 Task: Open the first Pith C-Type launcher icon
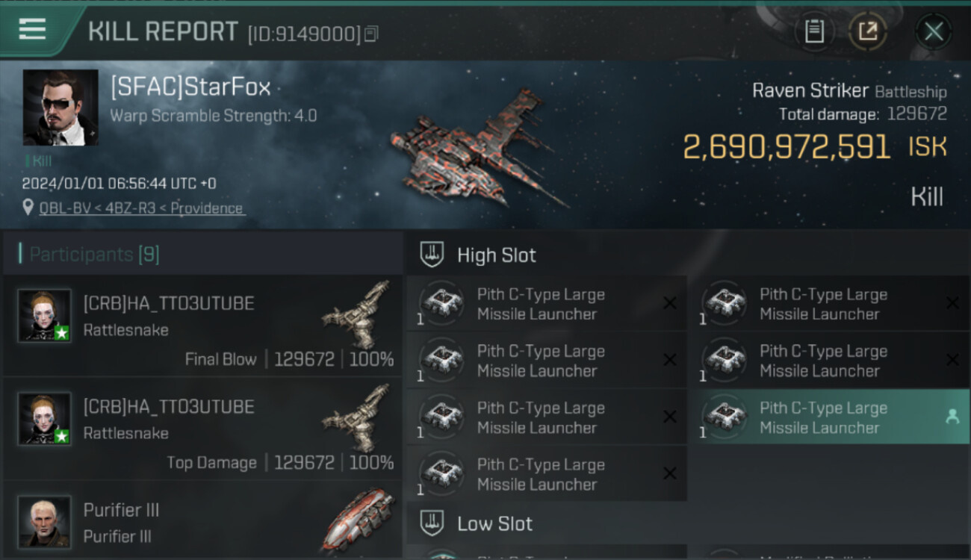tap(442, 304)
